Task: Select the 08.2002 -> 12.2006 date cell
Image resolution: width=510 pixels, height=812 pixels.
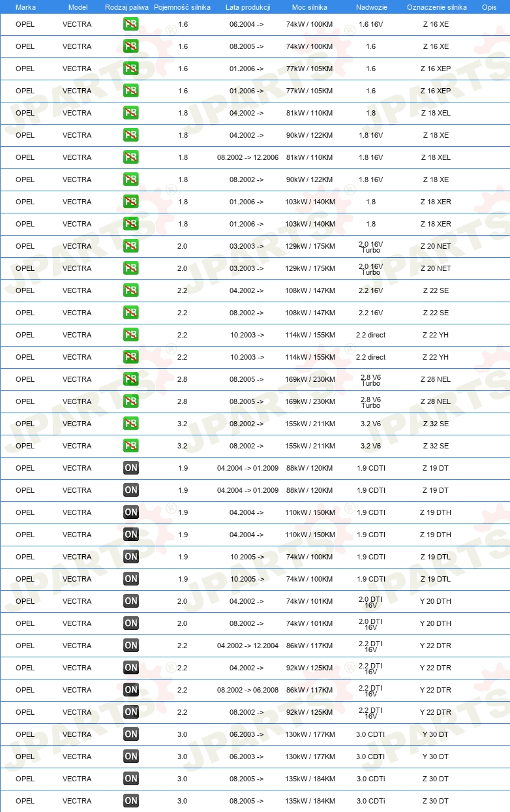Action: click(x=248, y=157)
